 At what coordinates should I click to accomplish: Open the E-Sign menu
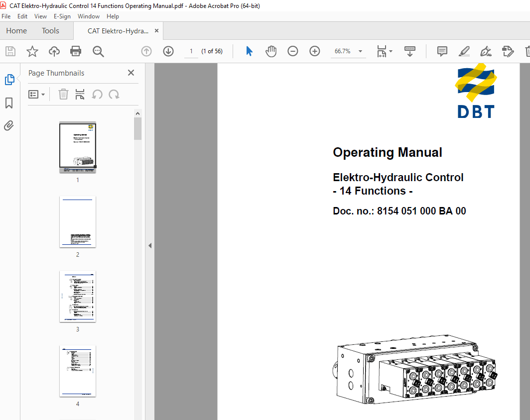62,16
